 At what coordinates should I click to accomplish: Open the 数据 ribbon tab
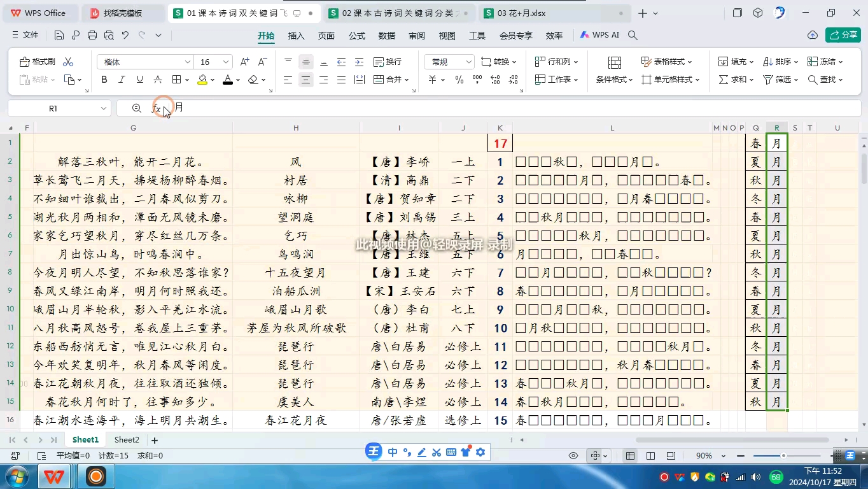pos(387,36)
